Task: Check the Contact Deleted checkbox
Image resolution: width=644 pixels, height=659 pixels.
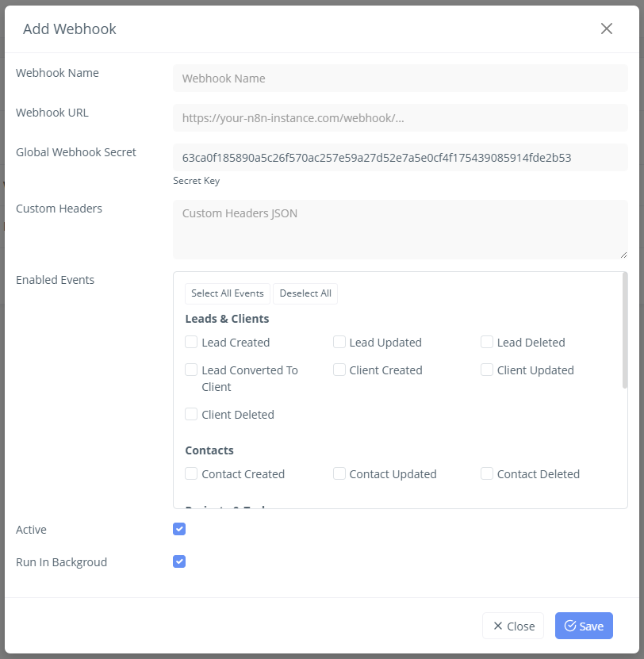Action: coord(487,473)
